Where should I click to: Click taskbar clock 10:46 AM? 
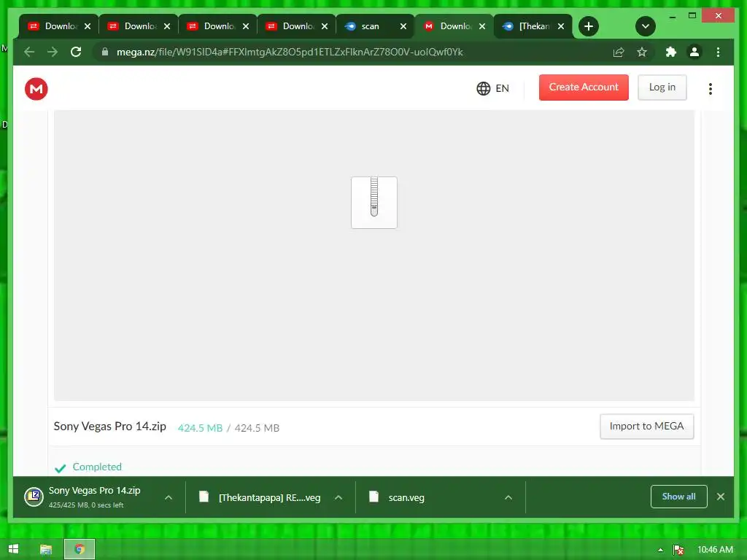pos(715,550)
